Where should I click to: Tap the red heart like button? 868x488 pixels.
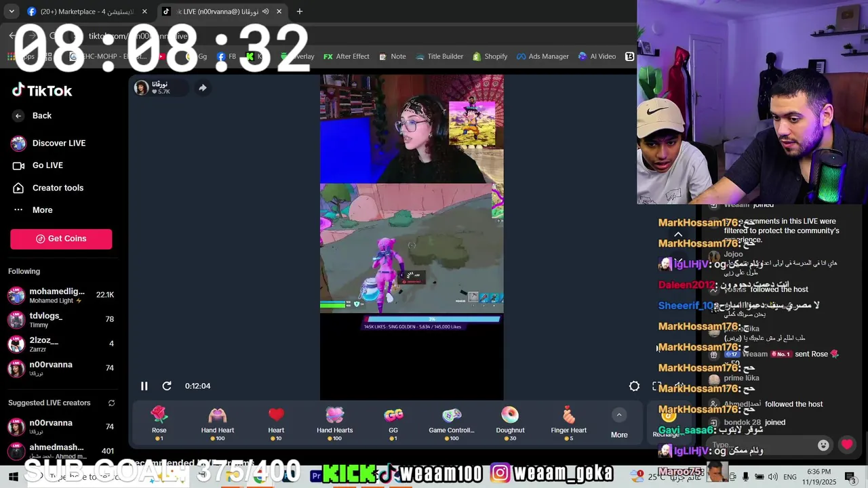(847, 445)
